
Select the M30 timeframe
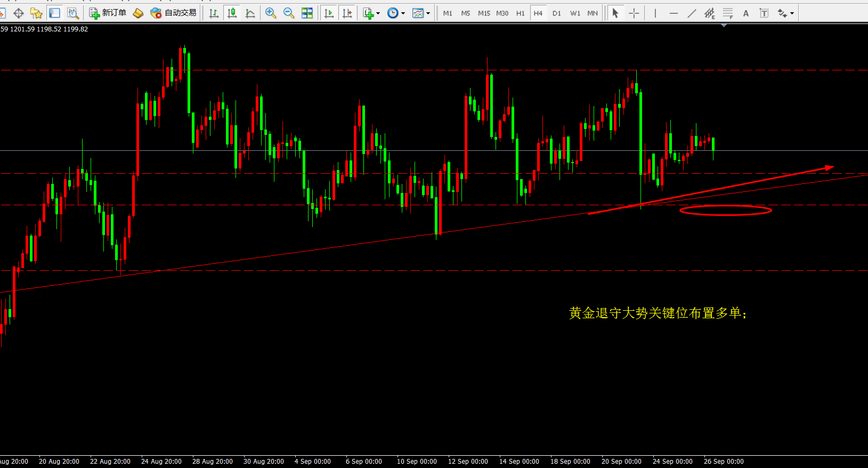(502, 13)
